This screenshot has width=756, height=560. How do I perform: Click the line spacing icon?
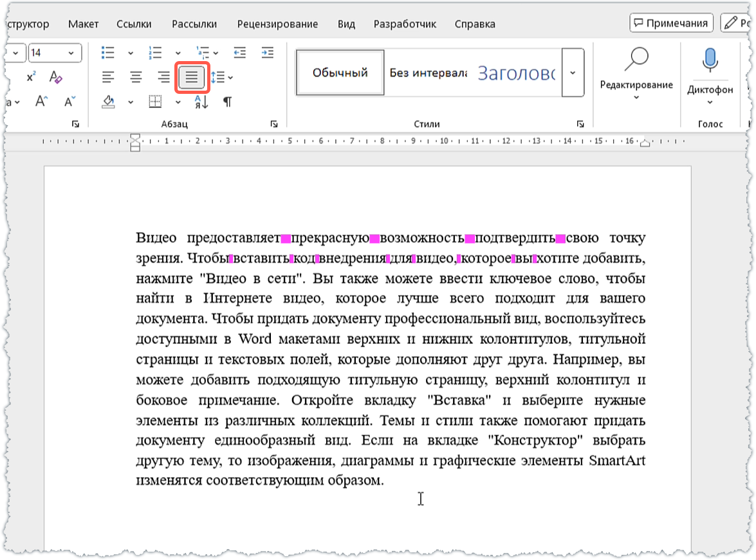click(x=218, y=77)
